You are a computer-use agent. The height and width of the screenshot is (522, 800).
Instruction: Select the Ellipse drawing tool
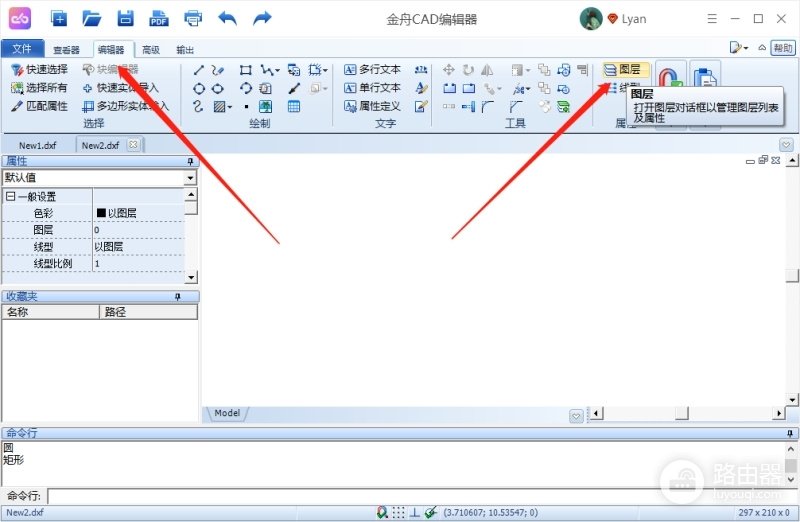click(218, 89)
